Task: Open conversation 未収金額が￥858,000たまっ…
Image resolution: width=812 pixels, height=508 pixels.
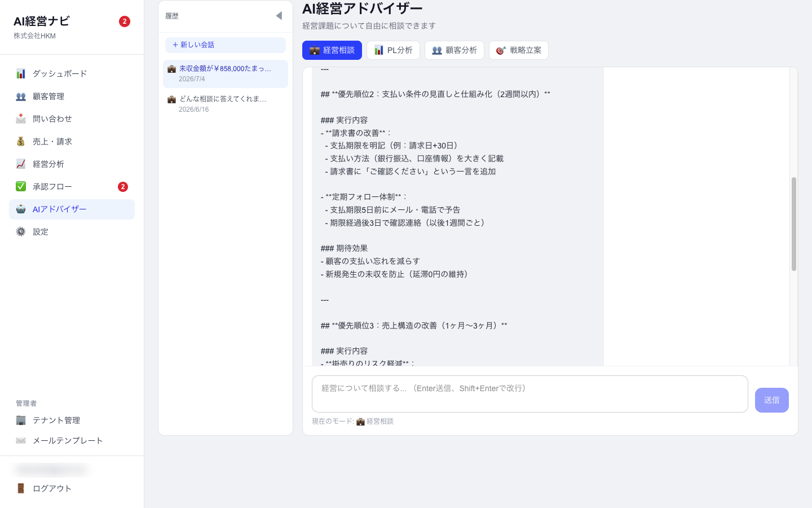Action: (226, 74)
